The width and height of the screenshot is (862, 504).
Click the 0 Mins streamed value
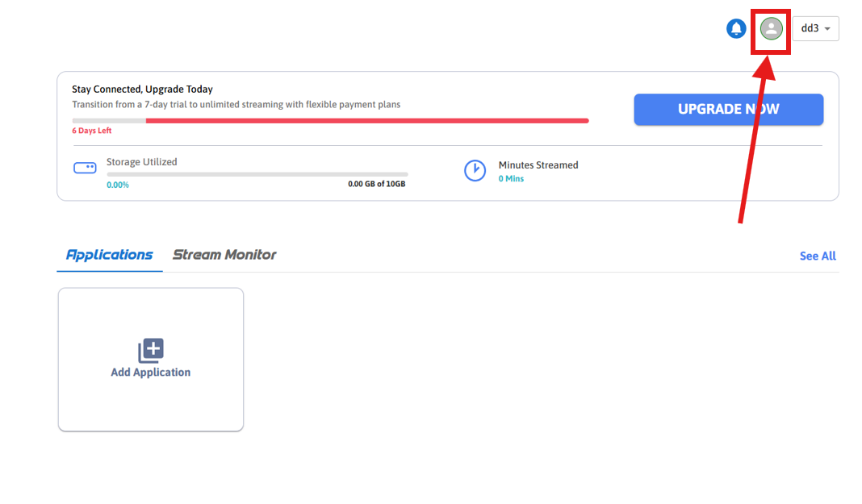point(511,179)
